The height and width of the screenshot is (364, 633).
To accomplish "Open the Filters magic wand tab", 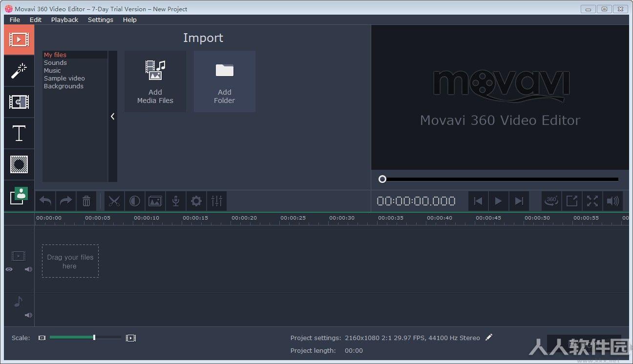I will click(x=19, y=71).
